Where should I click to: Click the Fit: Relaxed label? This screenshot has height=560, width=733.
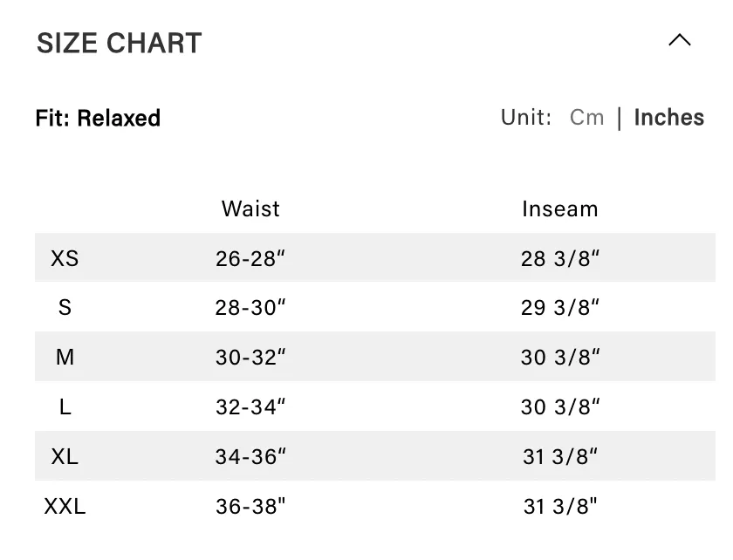click(98, 118)
